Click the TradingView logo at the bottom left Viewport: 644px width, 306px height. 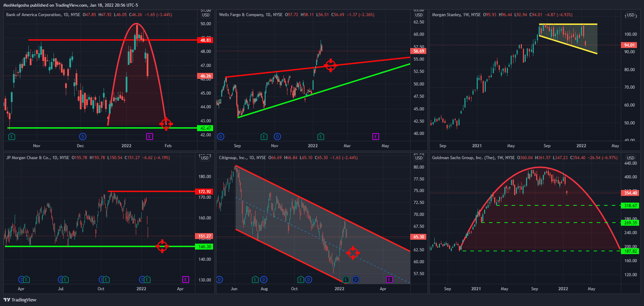[x=20, y=300]
